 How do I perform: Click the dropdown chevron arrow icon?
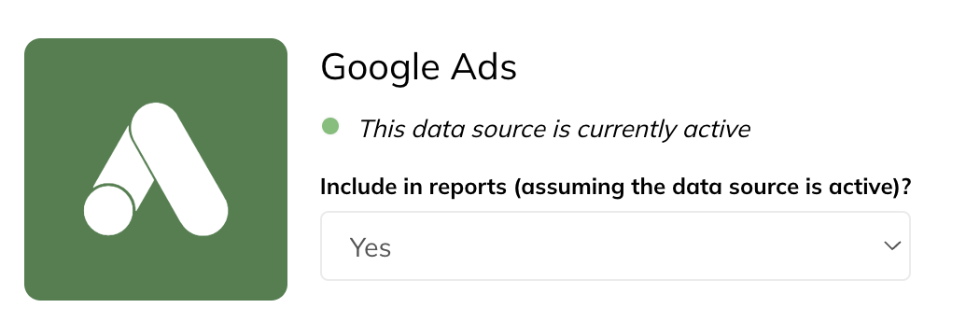coord(892,245)
